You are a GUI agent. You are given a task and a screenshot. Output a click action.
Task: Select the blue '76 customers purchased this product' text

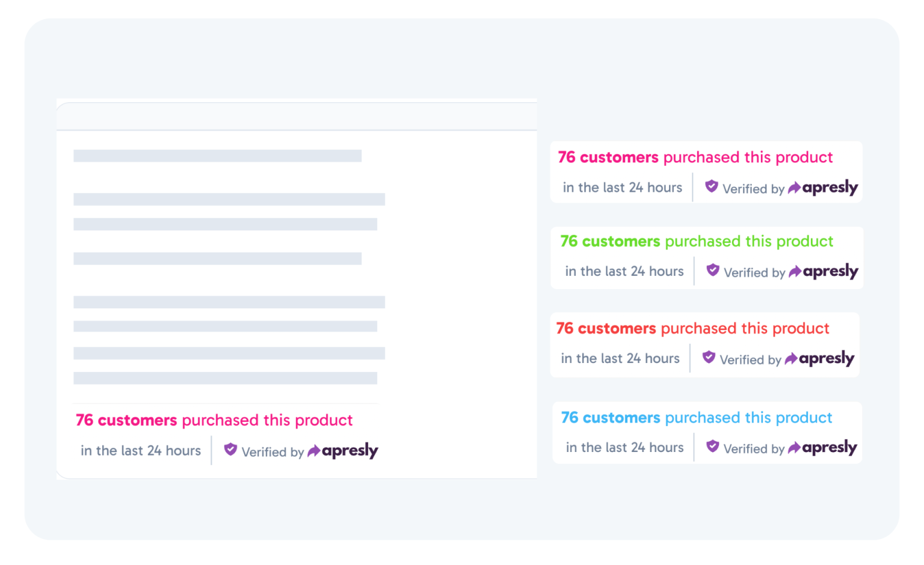coord(697,418)
